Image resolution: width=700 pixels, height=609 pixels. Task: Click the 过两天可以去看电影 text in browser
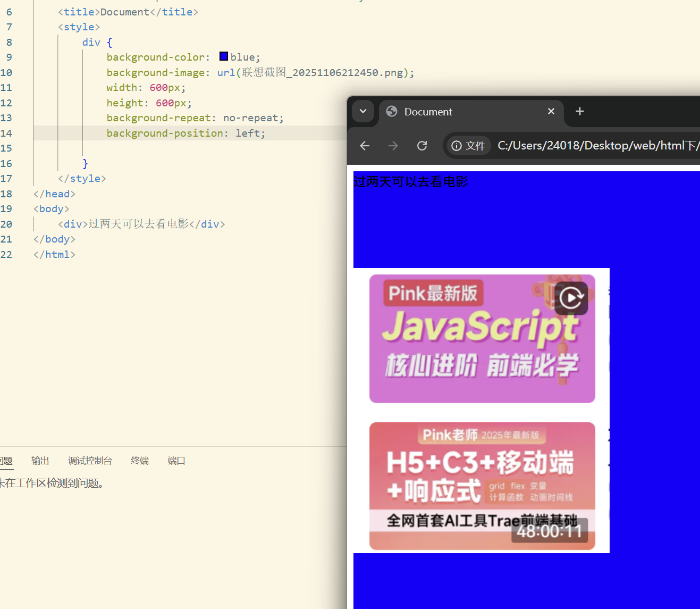411,182
